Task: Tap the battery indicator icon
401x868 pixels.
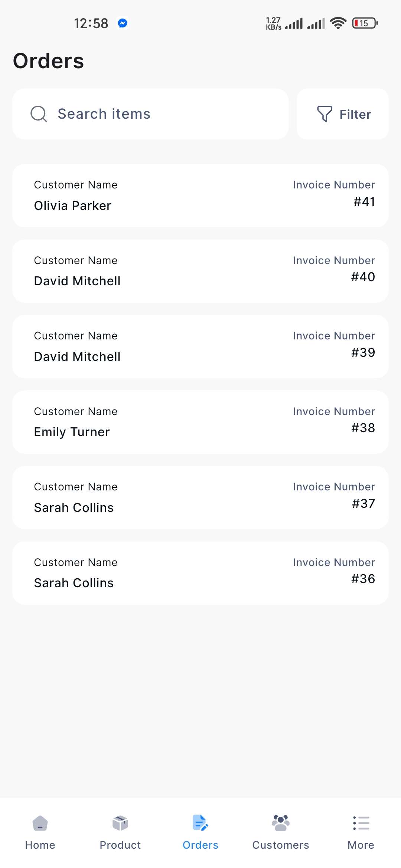Action: [x=365, y=23]
